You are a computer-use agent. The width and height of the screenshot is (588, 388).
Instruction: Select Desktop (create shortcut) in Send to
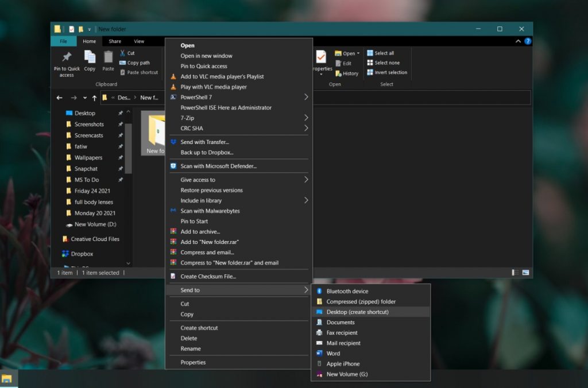[358, 312]
